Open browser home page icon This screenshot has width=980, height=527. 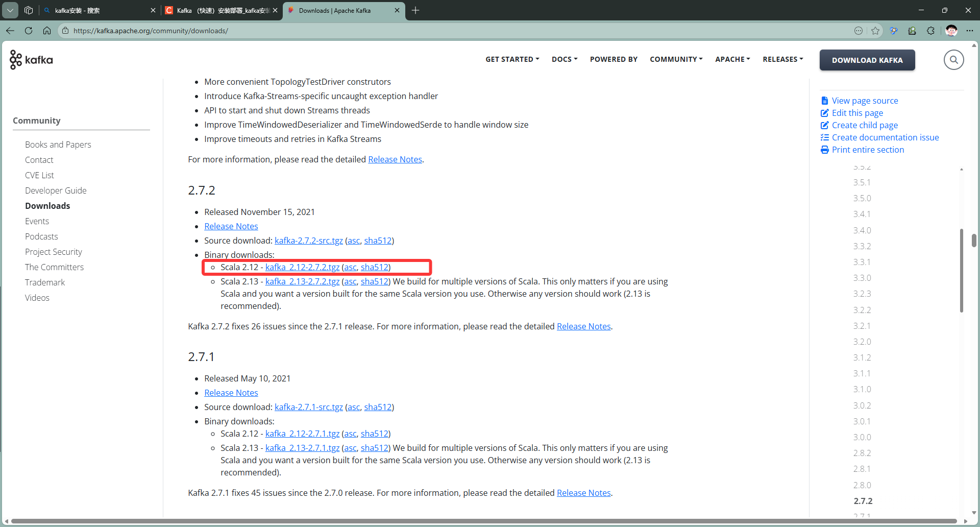click(47, 31)
